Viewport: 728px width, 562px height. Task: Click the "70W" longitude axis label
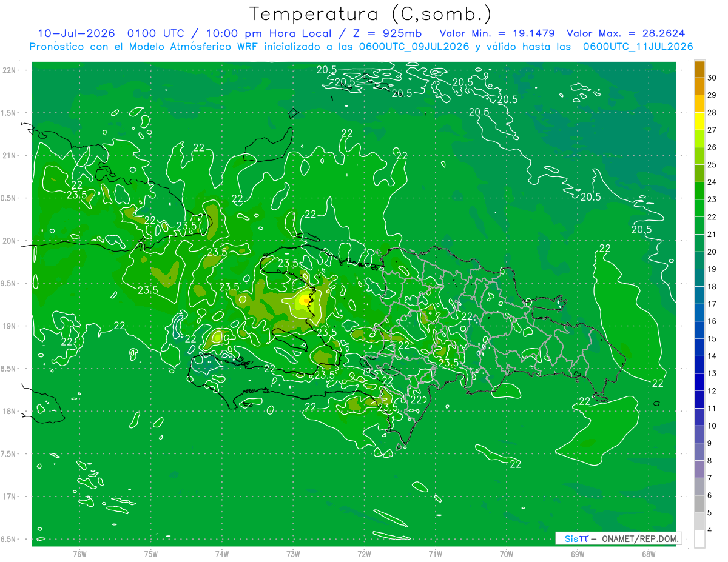(x=507, y=553)
